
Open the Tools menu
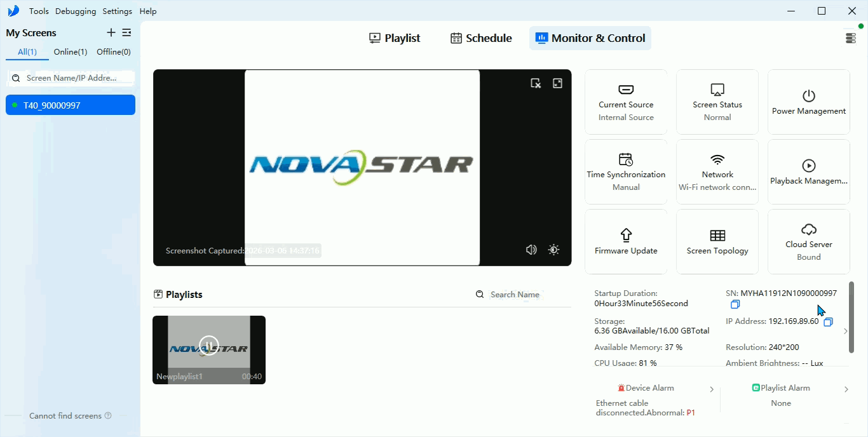39,11
